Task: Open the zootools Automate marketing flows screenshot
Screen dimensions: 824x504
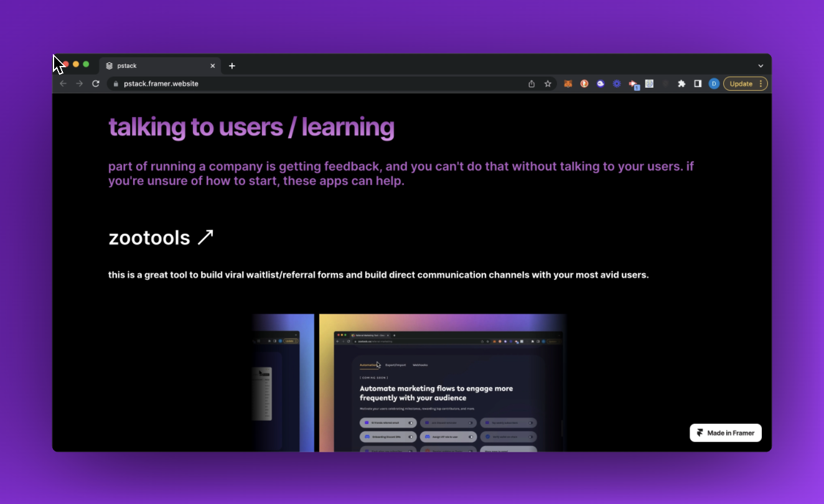Action: tap(443, 383)
